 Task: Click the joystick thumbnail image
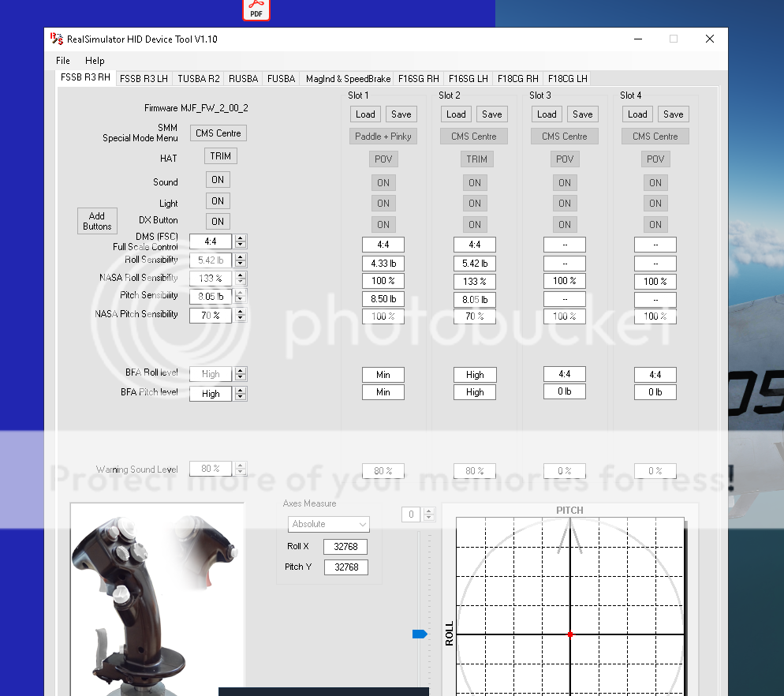click(156, 601)
